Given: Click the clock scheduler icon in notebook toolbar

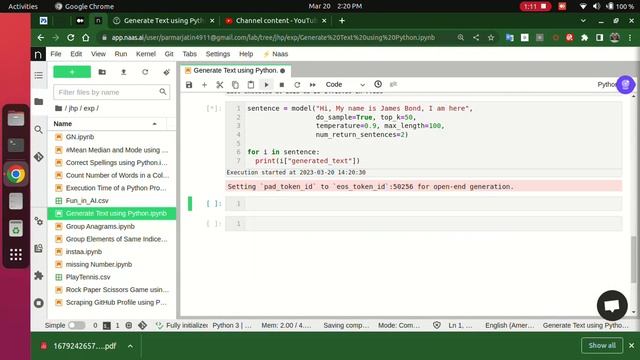Looking at the screenshot, I should coord(378,84).
